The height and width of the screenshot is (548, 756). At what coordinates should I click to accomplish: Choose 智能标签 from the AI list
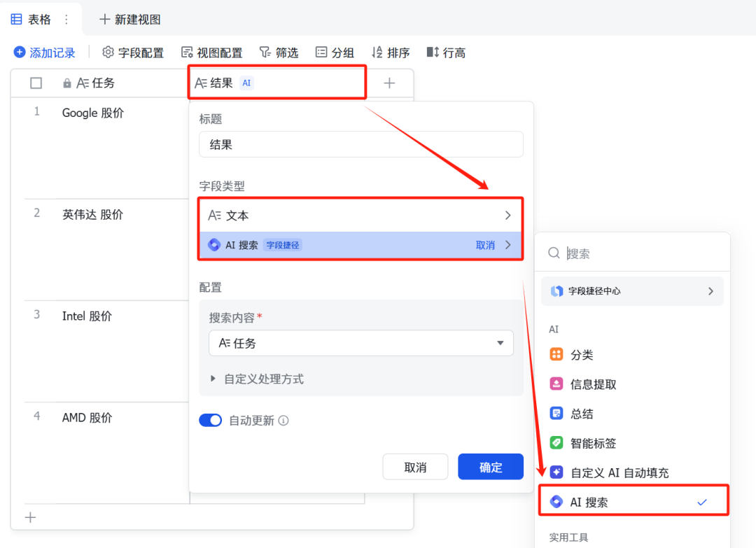633,443
